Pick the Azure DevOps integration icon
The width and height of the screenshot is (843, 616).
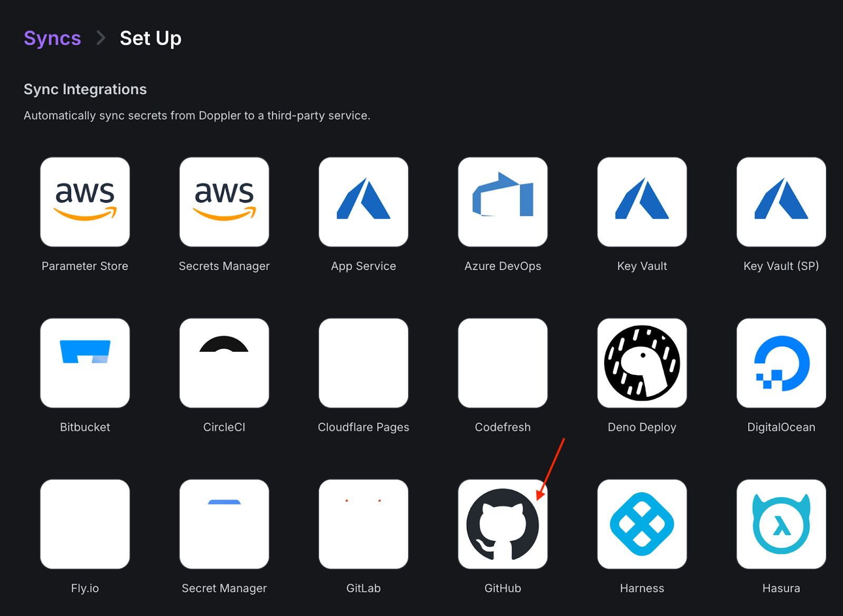click(503, 202)
